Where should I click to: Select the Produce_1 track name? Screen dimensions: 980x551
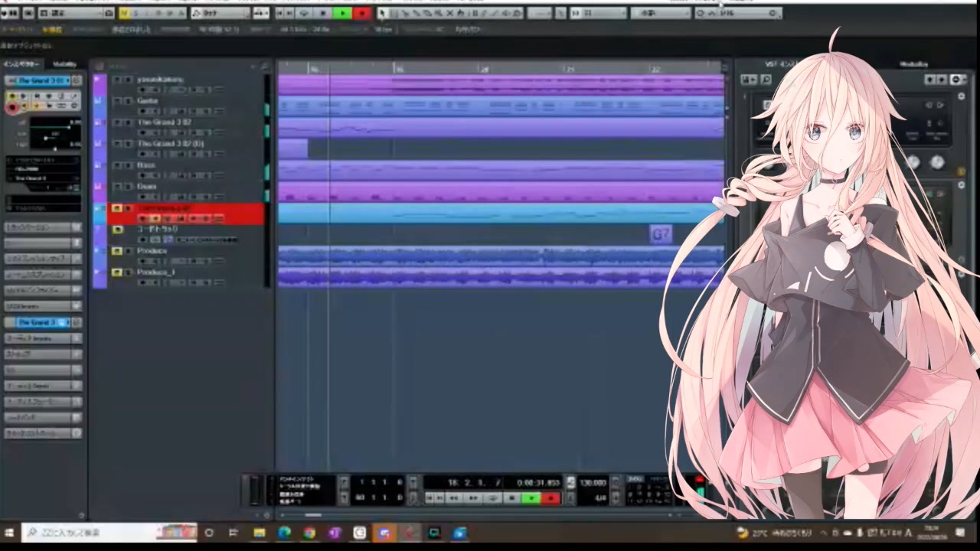[156, 272]
